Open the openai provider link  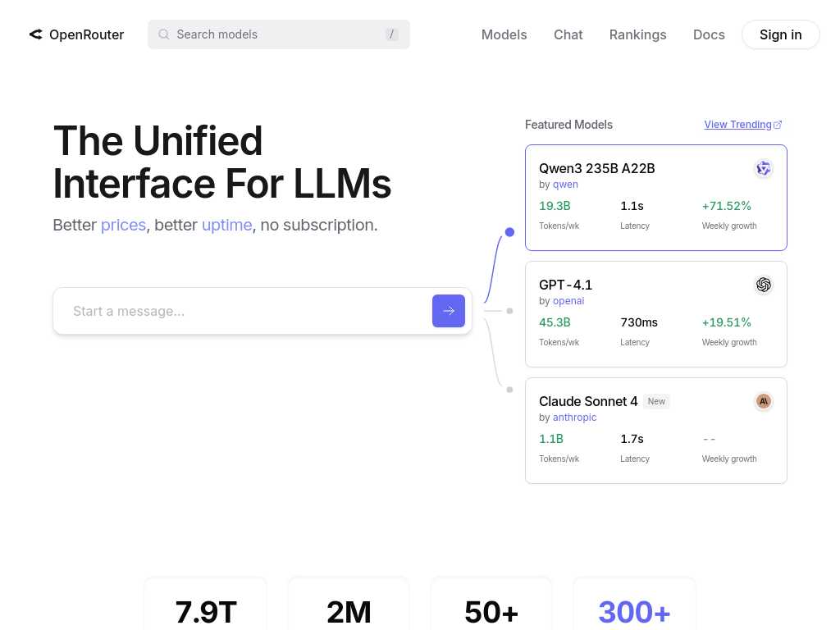pos(568,300)
